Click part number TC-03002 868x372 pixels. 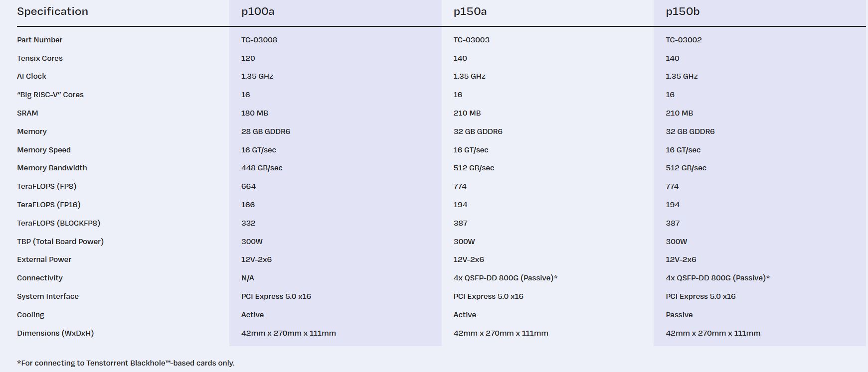tap(684, 40)
